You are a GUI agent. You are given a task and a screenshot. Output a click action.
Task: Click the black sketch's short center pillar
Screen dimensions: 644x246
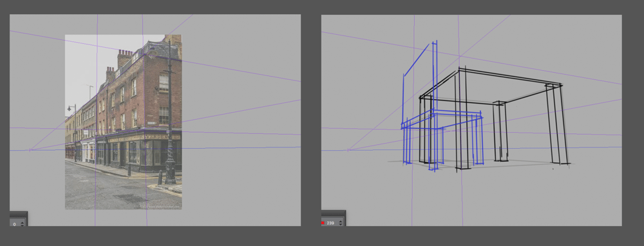[x=500, y=131]
